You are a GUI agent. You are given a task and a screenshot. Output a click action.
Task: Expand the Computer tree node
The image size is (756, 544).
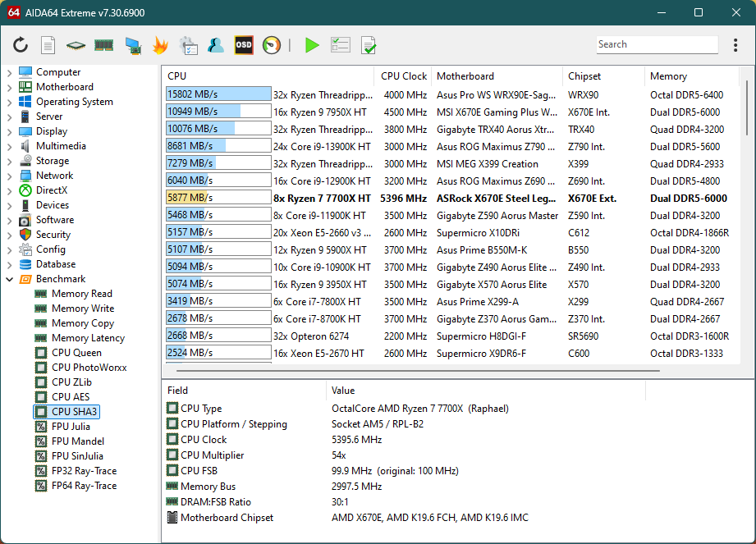10,73
